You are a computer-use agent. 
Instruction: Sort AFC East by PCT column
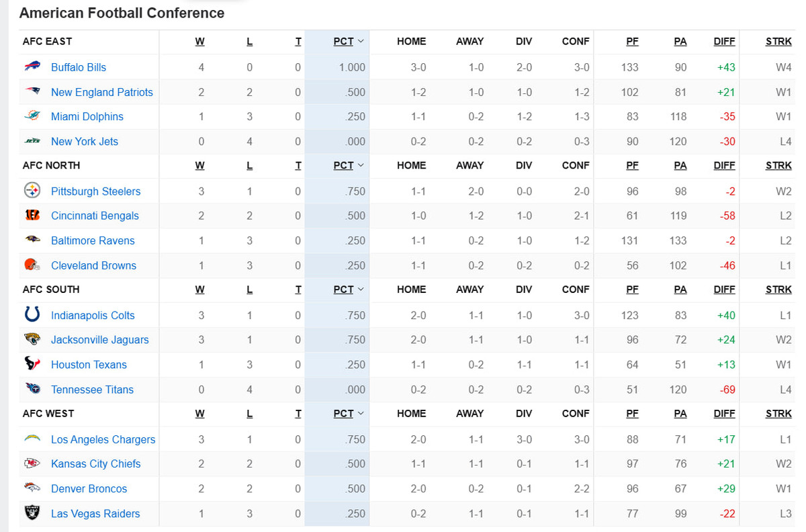click(x=343, y=42)
